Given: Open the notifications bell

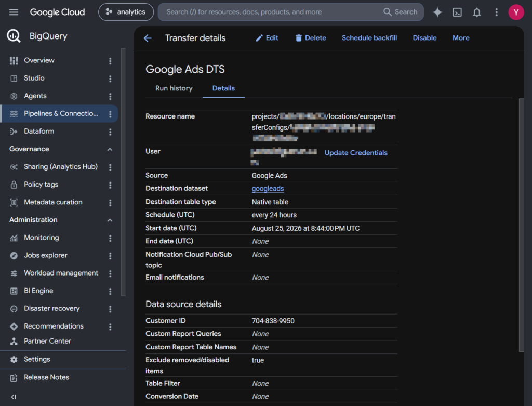Looking at the screenshot, I should 477,12.
